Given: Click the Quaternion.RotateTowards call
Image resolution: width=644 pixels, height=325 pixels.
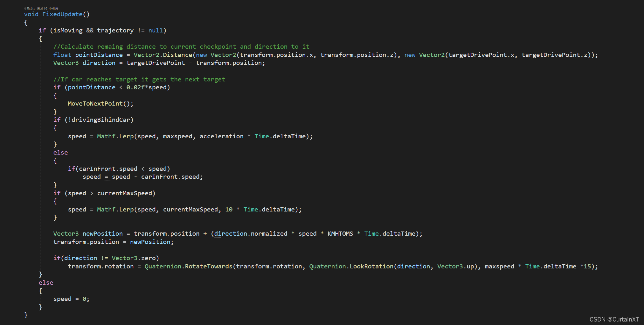Looking at the screenshot, I should [x=188, y=266].
